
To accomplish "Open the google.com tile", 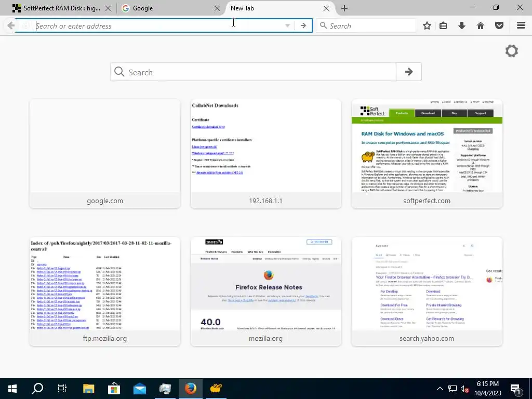I will (x=105, y=154).
